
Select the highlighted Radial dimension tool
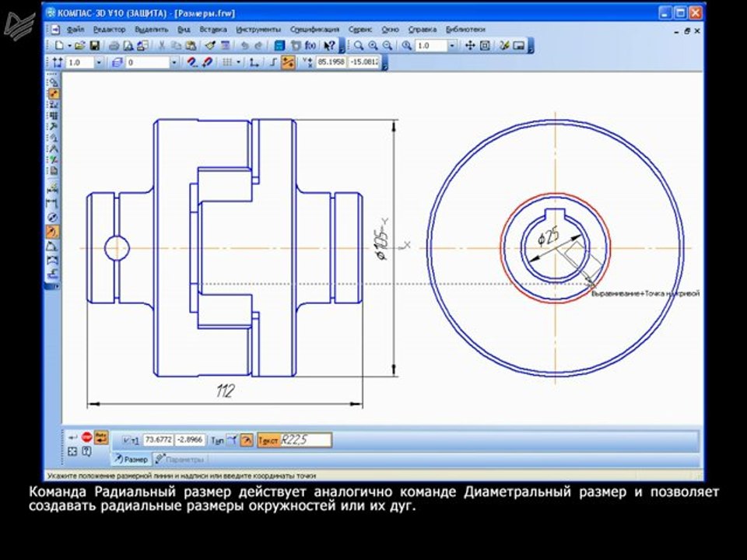tap(52, 232)
